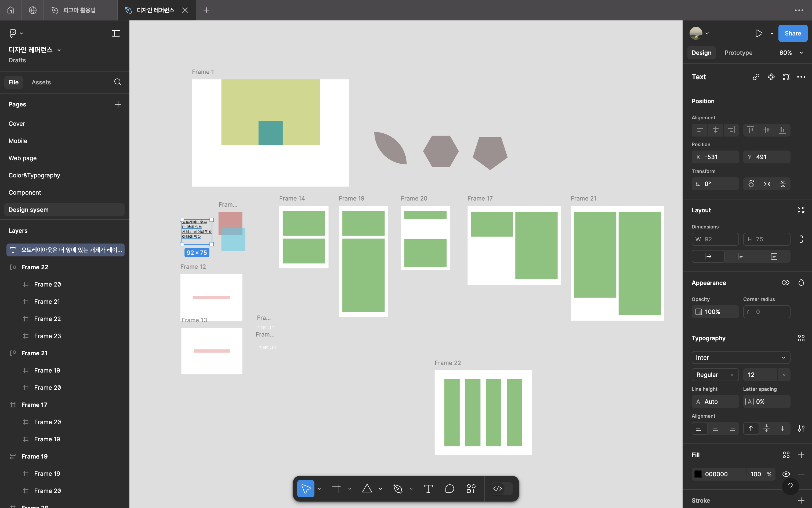Screen dimensions: 812x508
Task: Open the font size chevron dropdown
Action: 784,375
